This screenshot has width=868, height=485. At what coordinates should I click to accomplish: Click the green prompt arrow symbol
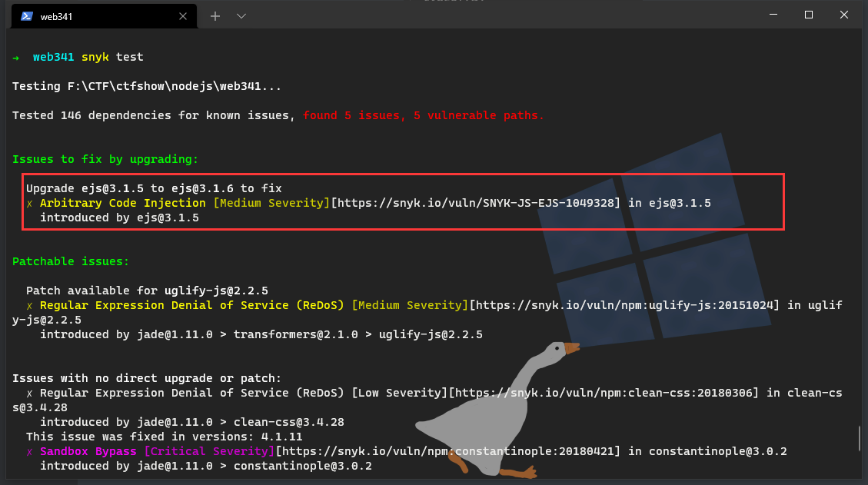pyautogui.click(x=16, y=58)
